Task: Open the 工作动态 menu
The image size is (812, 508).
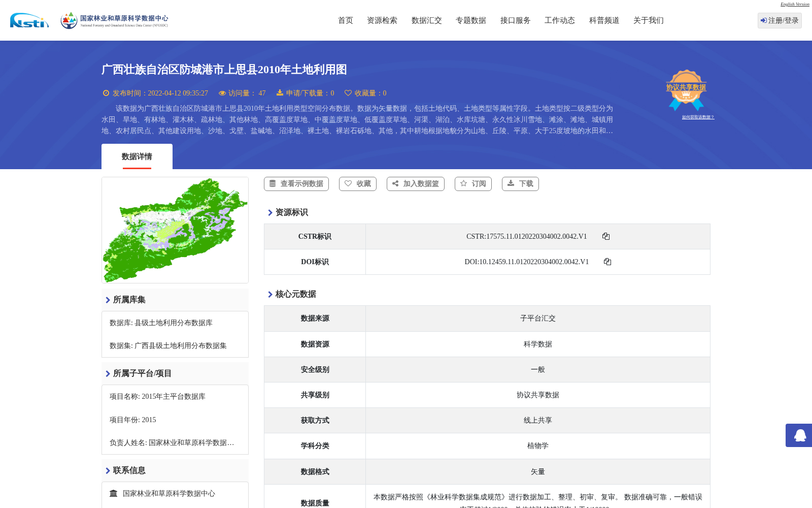Action: (x=560, y=20)
